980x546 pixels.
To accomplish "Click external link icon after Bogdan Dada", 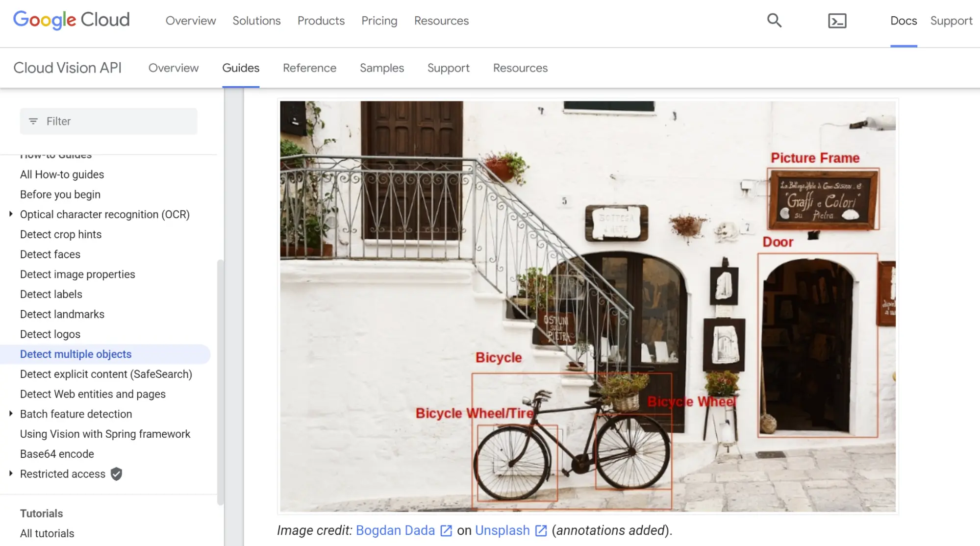I will point(446,531).
